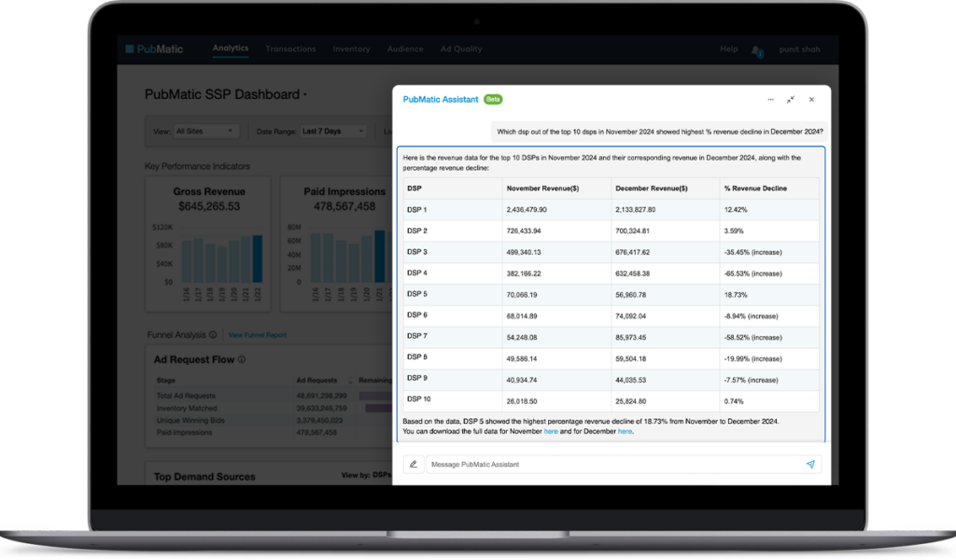Open the Inventory tab
This screenshot has height=560, width=956.
pos(351,49)
